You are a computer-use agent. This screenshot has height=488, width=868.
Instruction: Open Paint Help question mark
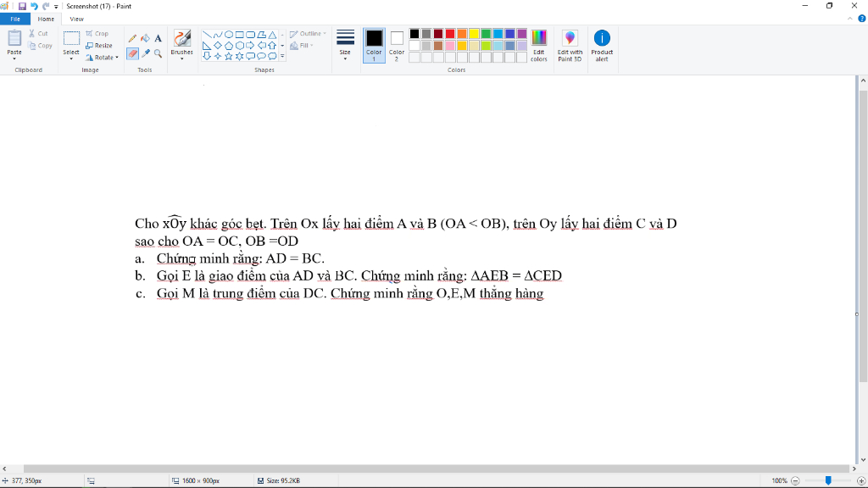coord(862,19)
